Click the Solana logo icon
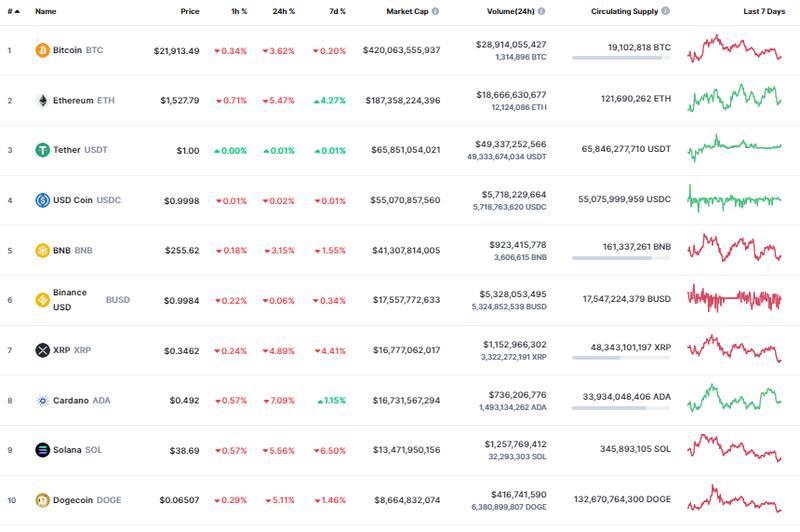Viewport: 800px width, 532px height. [42, 450]
